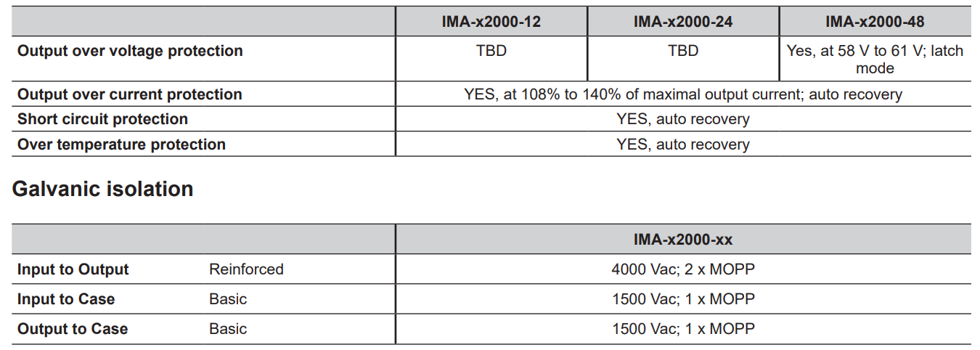Click the TBD cell under IMA-x2000-12
The width and height of the screenshot is (980, 350).
coord(491,51)
